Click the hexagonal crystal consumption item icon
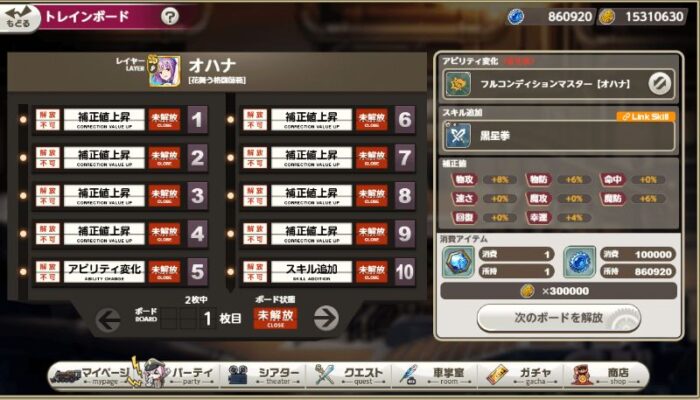Screen dimensions: 700x400 coord(458,262)
